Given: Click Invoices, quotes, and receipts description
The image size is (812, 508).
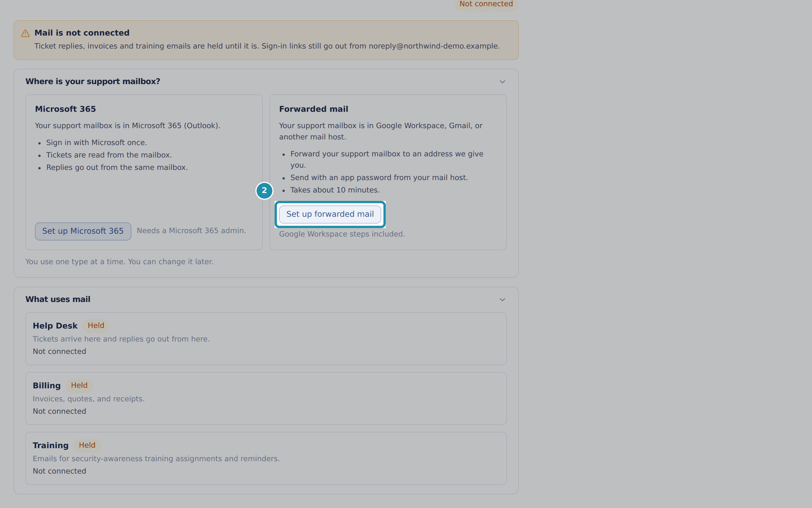Looking at the screenshot, I should 89,399.
